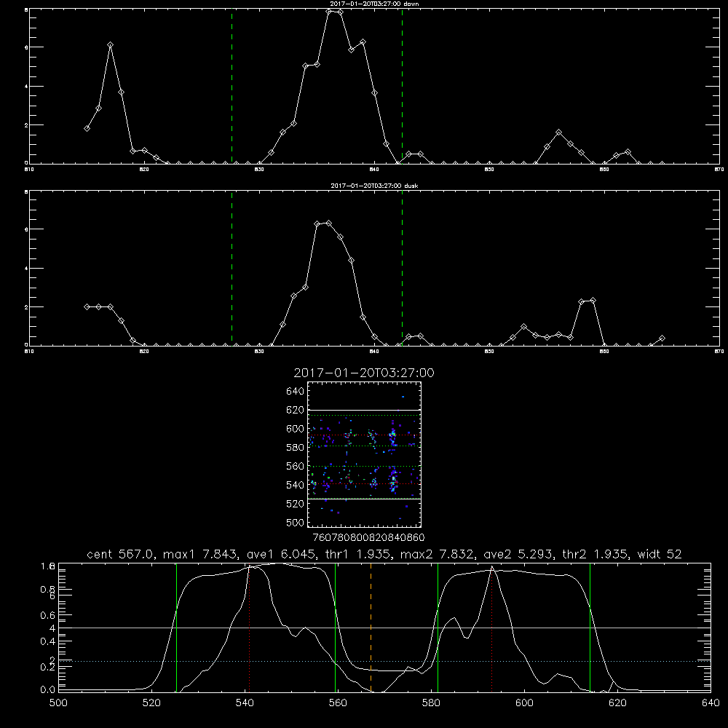Select the "ave2 5.293" statistic text
The image size is (728, 728).
coord(518,554)
